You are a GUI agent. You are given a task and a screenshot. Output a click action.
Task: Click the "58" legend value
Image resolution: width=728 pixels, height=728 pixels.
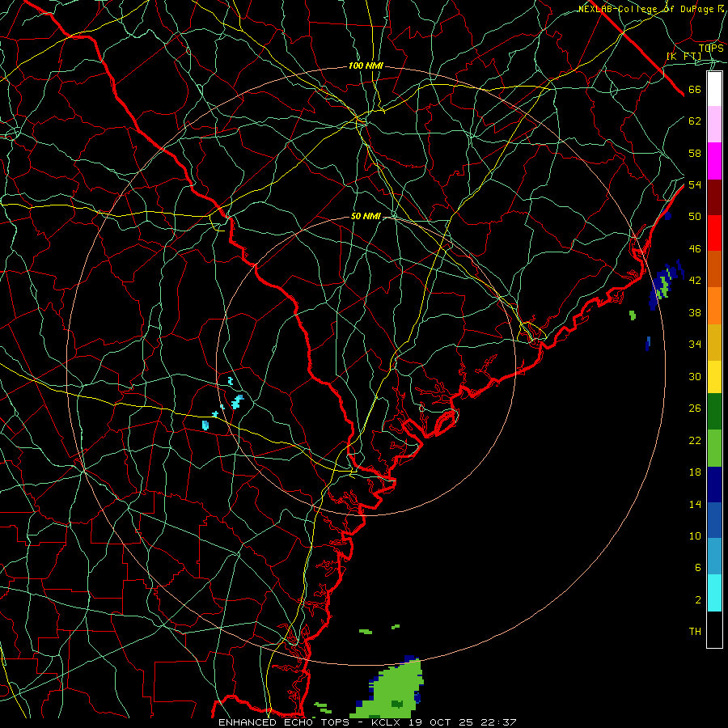695,153
